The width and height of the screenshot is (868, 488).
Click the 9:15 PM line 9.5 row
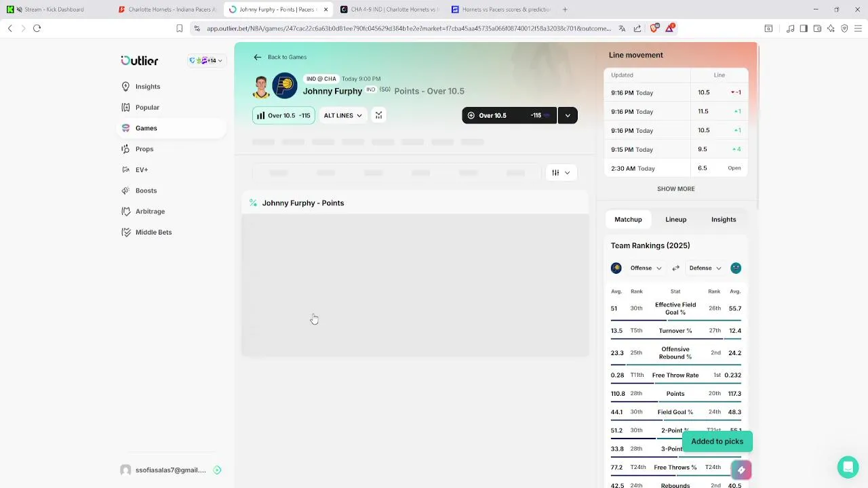coord(675,149)
